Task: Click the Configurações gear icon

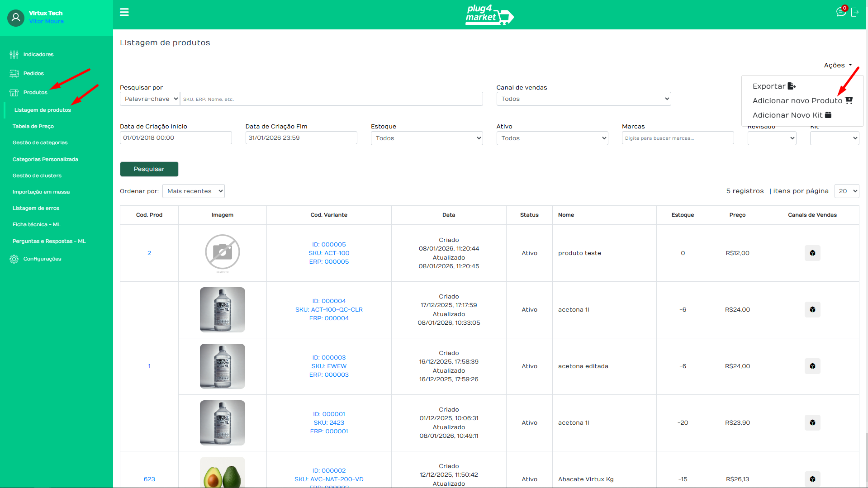Action: point(14,259)
